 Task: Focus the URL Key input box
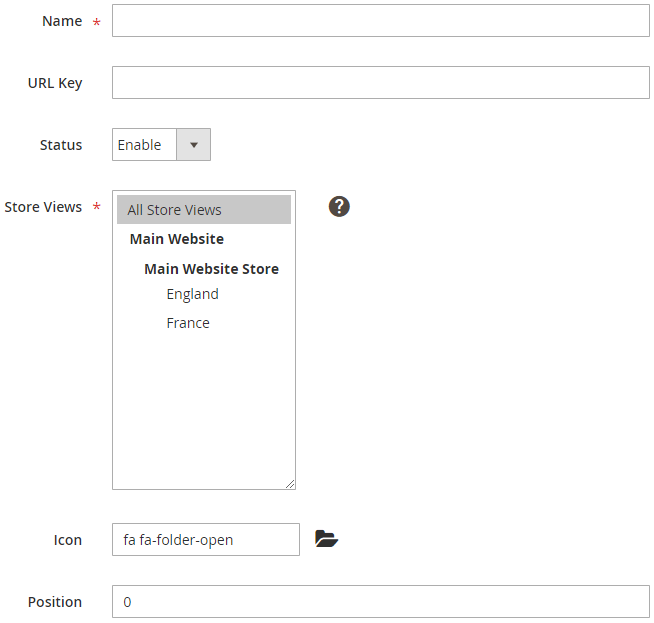click(380, 83)
